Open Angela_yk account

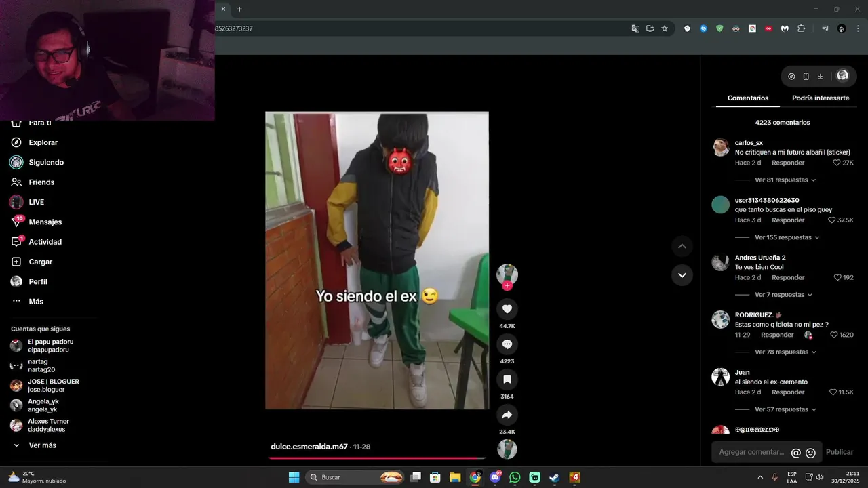(x=35, y=405)
